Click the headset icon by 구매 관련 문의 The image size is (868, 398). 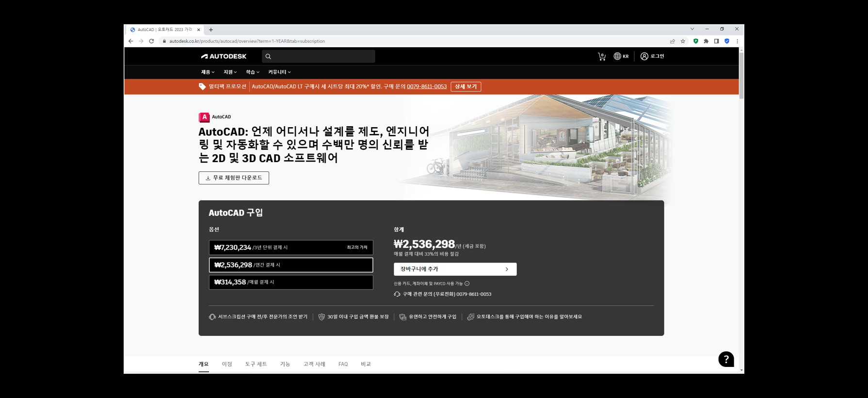click(x=397, y=294)
